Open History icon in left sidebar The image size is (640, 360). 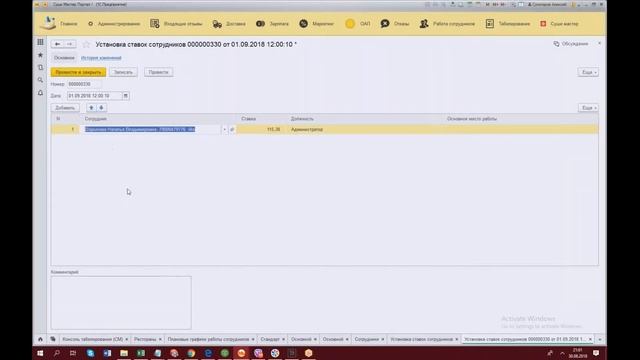pyautogui.click(x=40, y=67)
